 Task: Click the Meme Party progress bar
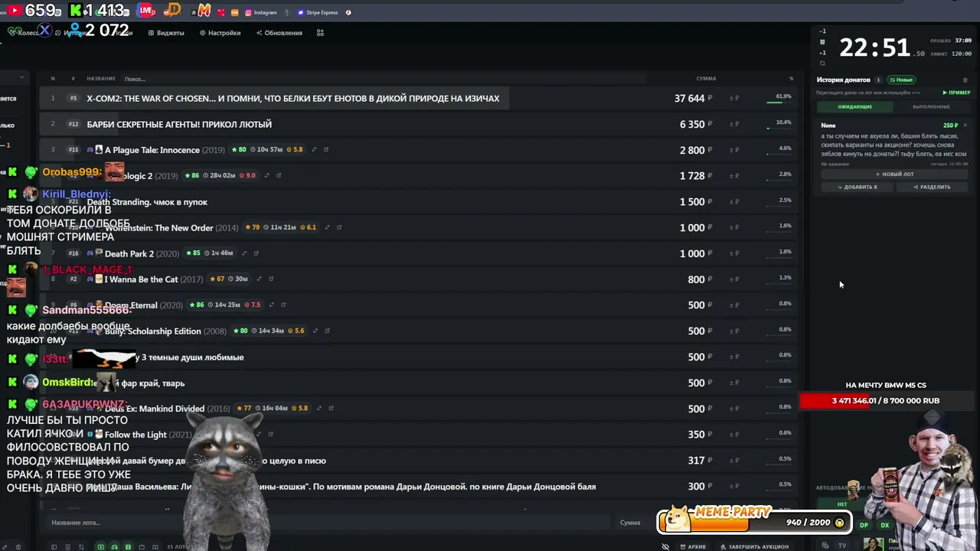(754, 522)
